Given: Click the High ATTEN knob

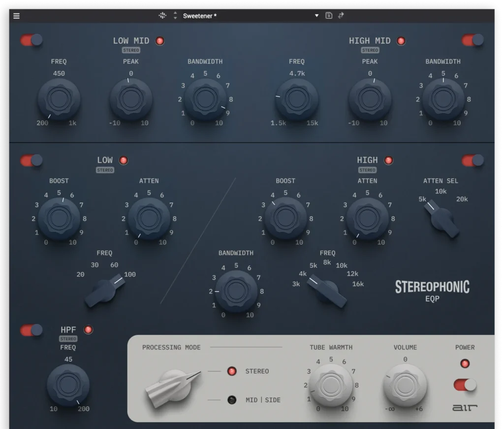Looking at the screenshot, I should 367,219.
